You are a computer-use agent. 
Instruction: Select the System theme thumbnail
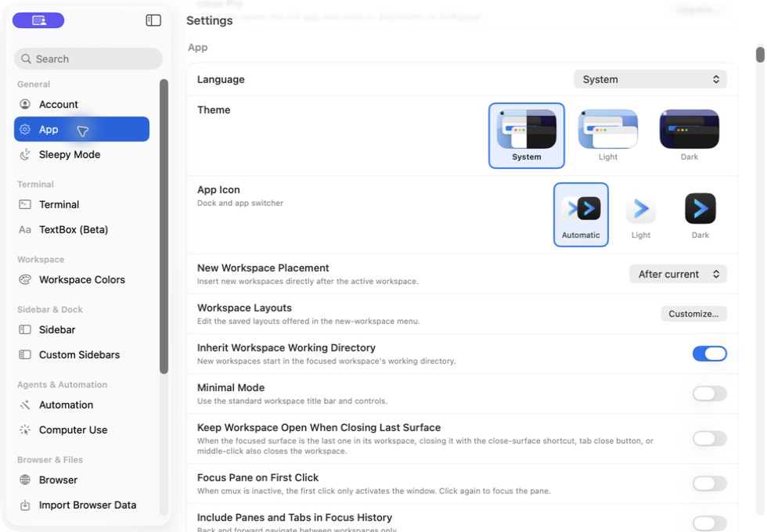pyautogui.click(x=526, y=135)
